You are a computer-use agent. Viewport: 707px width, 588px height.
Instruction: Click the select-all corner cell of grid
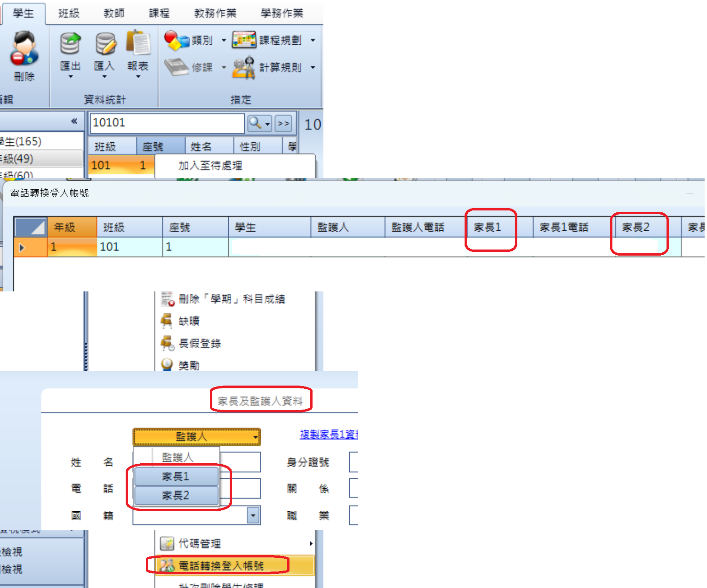click(31, 227)
